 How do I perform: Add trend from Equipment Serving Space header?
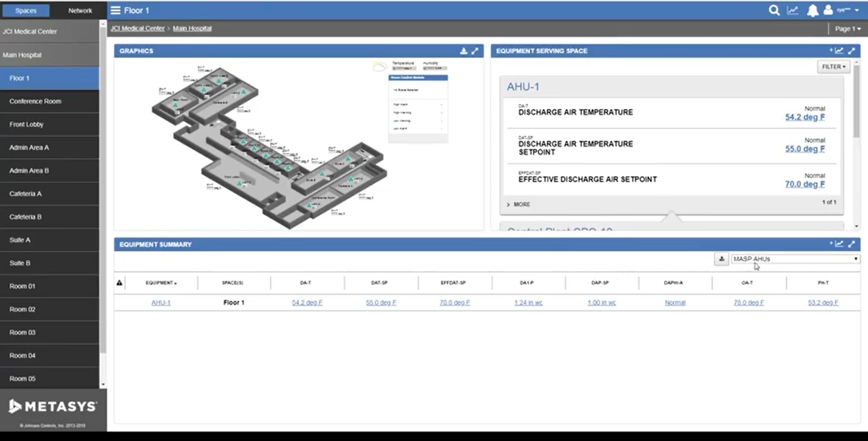point(837,51)
